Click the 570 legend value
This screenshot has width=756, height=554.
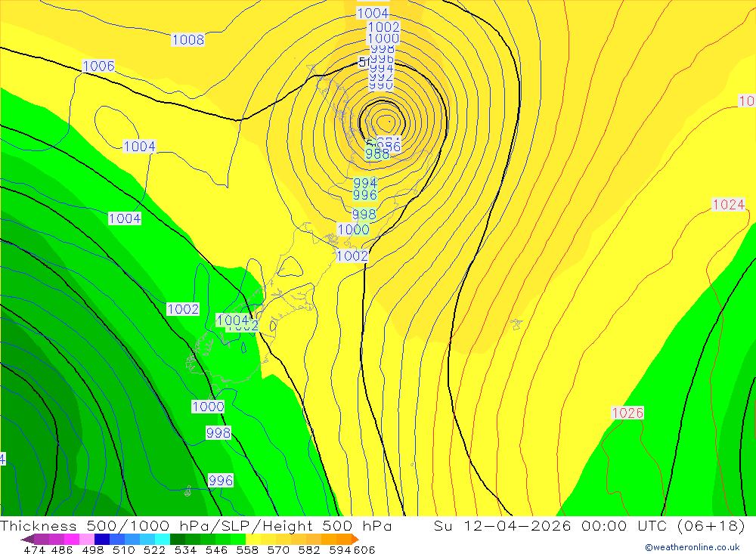[x=278, y=549]
